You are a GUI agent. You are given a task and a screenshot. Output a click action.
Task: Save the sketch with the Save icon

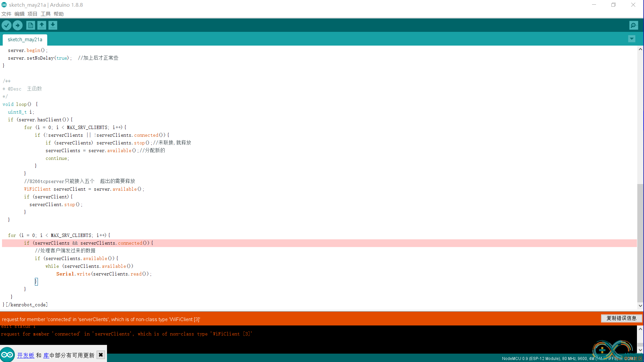pyautogui.click(x=53, y=25)
